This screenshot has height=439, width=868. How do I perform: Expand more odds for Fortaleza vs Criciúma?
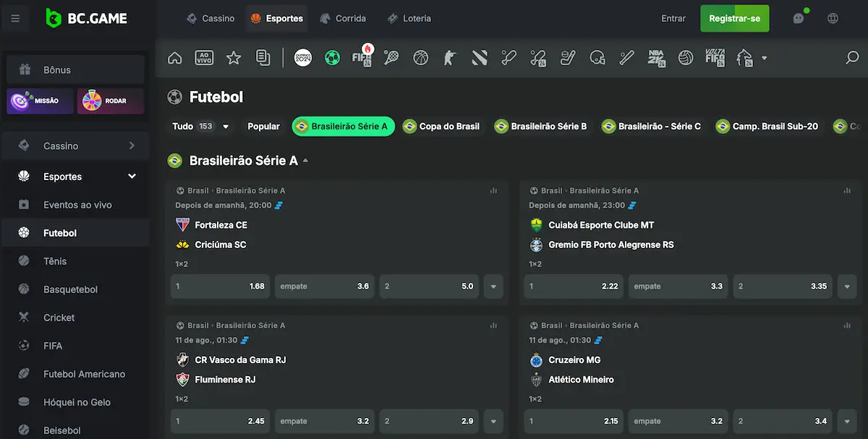tap(493, 286)
